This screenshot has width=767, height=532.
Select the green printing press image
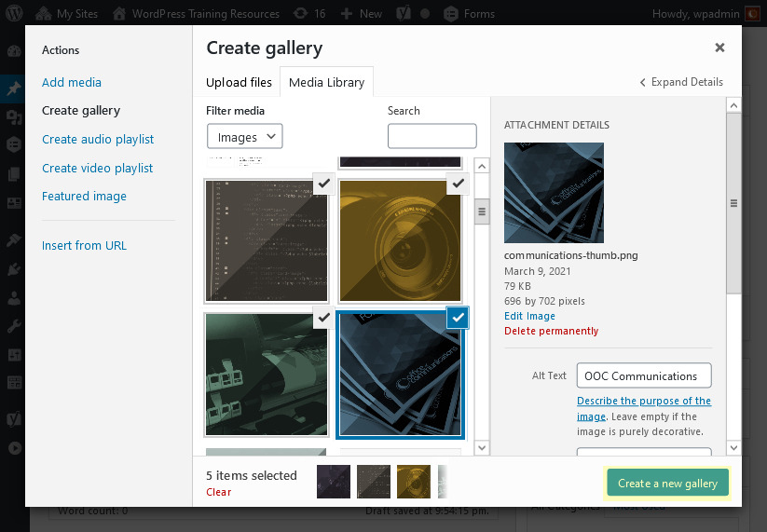pos(267,375)
